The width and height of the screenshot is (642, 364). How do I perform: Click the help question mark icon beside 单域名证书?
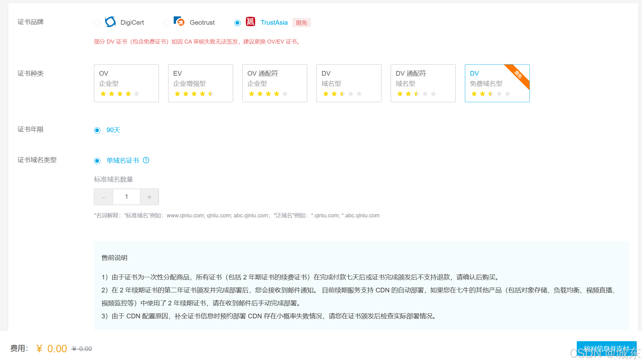(146, 160)
